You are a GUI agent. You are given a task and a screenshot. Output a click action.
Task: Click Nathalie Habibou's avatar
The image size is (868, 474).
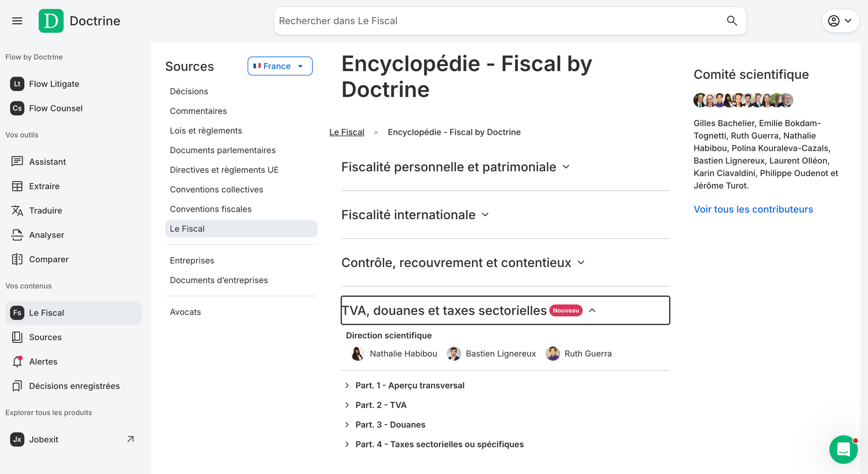tap(358, 354)
